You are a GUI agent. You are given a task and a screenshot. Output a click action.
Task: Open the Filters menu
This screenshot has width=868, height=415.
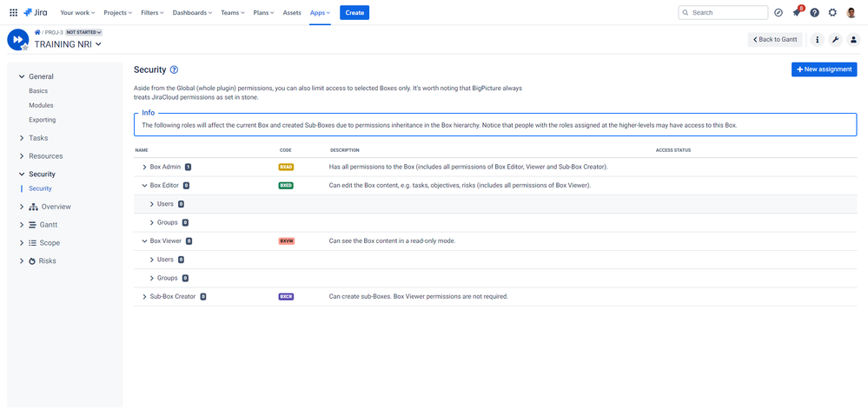tap(152, 12)
